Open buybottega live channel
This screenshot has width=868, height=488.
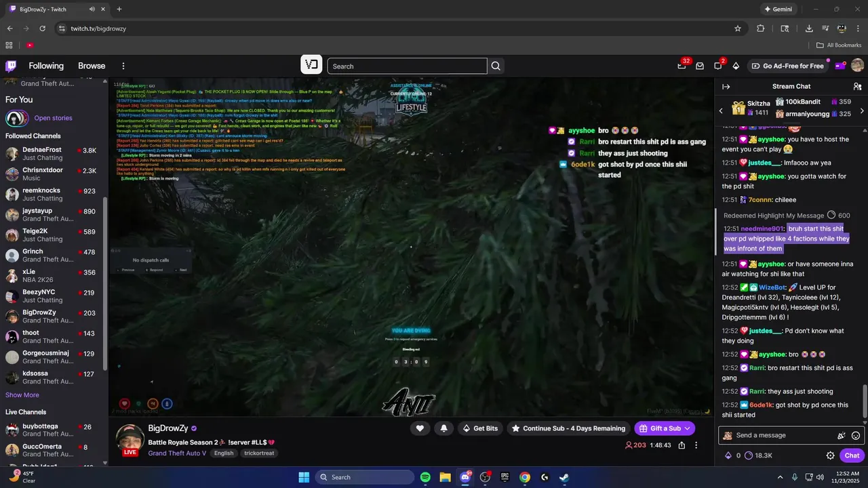click(x=53, y=430)
